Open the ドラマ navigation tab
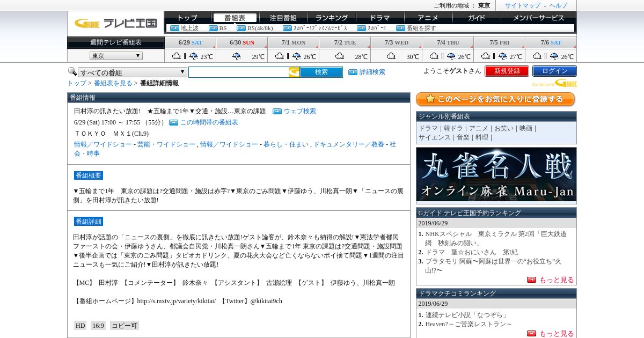The width and height of the screenshot is (644, 338). tap(379, 18)
